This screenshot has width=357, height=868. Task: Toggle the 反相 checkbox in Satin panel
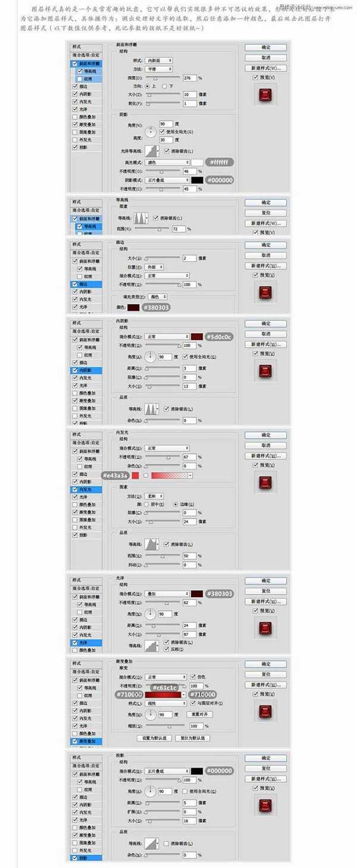pos(167,648)
